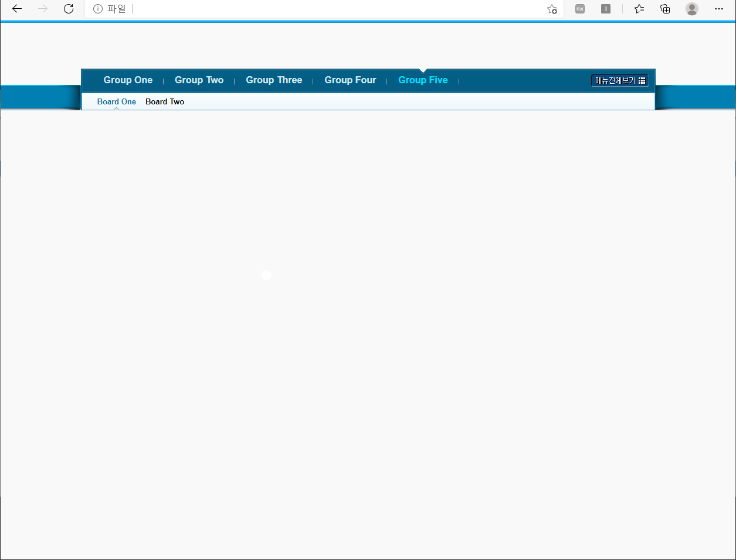This screenshot has width=736, height=560.
Task: Add this page to favorites via star icon
Action: 552,9
